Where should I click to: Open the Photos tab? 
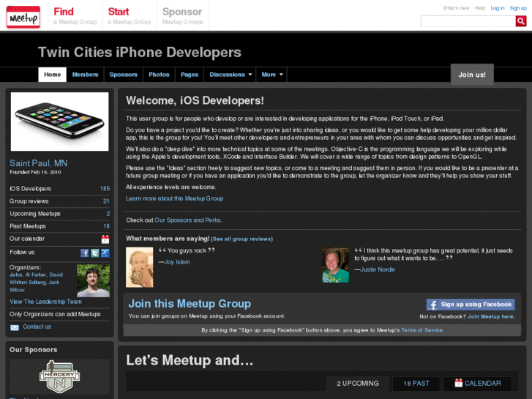pos(159,75)
